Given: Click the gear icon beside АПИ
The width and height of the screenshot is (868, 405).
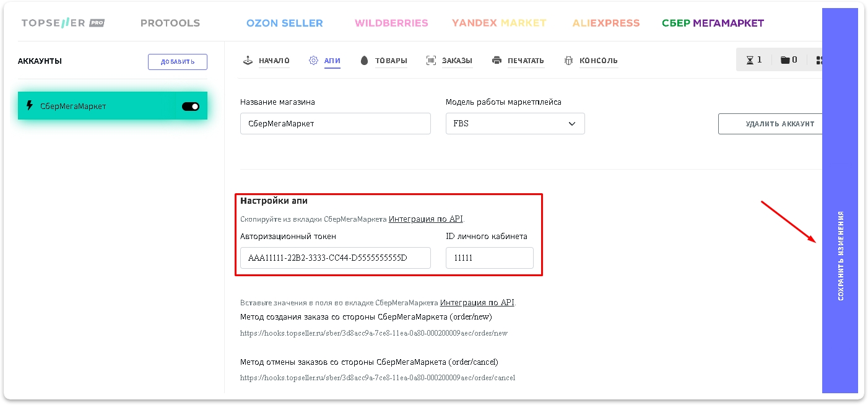Looking at the screenshot, I should (x=313, y=61).
